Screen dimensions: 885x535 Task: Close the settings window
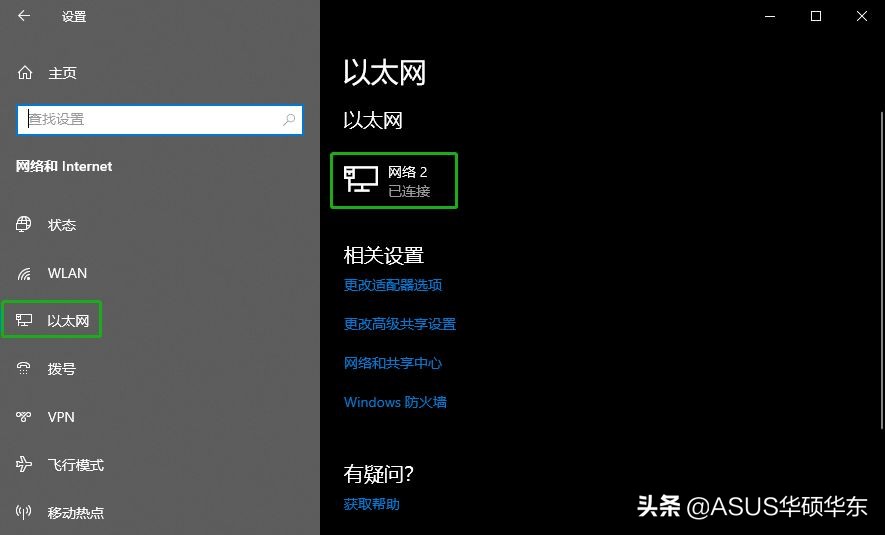[x=862, y=16]
